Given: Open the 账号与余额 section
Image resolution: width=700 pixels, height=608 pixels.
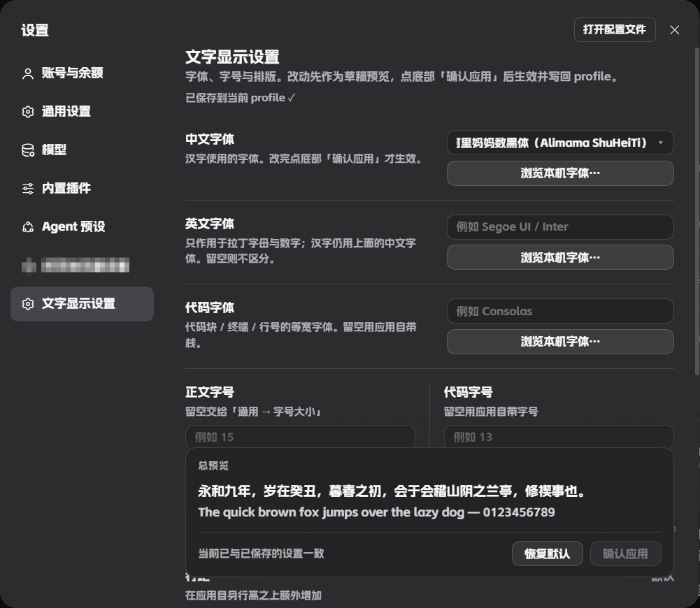Looking at the screenshot, I should [x=82, y=73].
